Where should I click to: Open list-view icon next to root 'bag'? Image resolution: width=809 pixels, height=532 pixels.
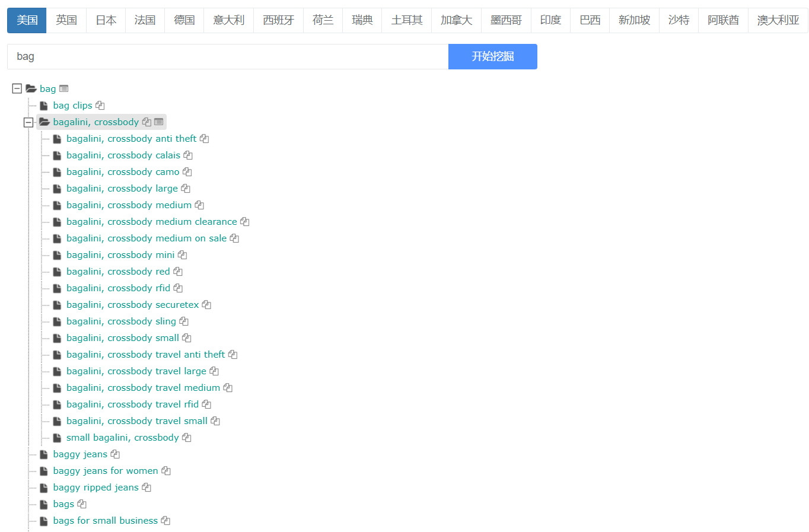click(64, 89)
